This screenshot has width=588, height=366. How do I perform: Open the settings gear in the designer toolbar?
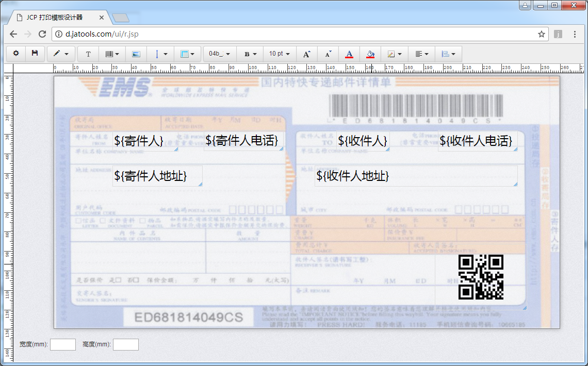pyautogui.click(x=16, y=54)
